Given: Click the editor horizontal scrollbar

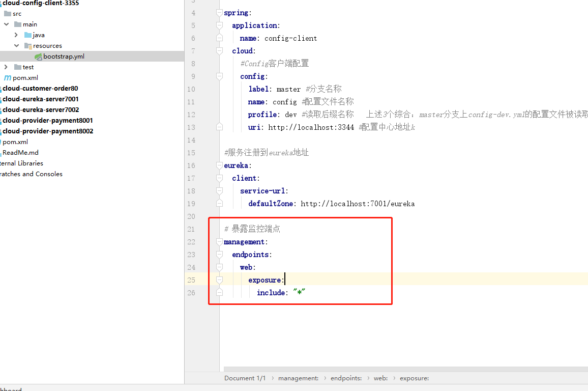Looking at the screenshot, I should pyautogui.click(x=406, y=369).
